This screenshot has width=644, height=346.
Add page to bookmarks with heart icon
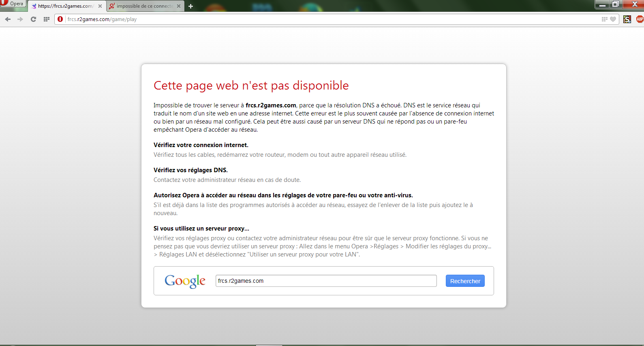(x=613, y=19)
